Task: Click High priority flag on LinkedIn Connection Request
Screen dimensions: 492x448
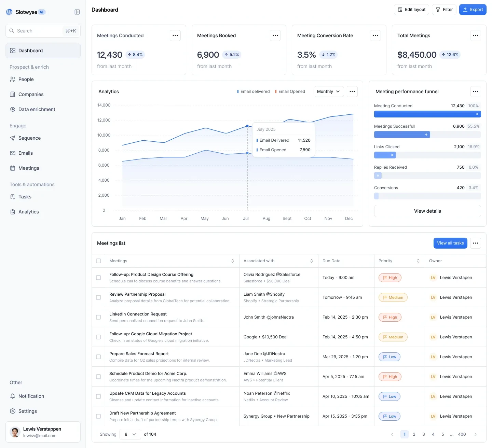Action: (x=390, y=317)
